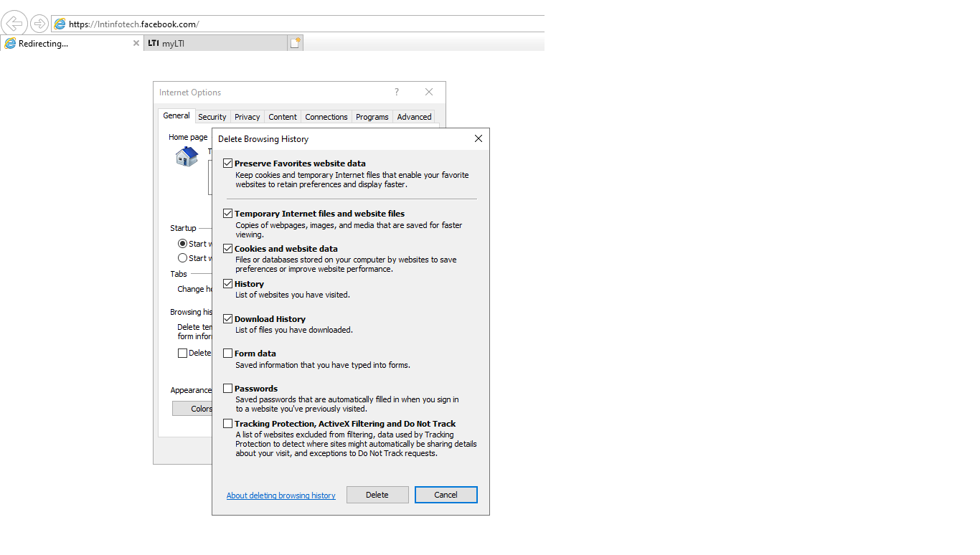The width and height of the screenshot is (980, 555).
Task: Uncheck Preserve Favorites website data
Action: pyautogui.click(x=227, y=163)
